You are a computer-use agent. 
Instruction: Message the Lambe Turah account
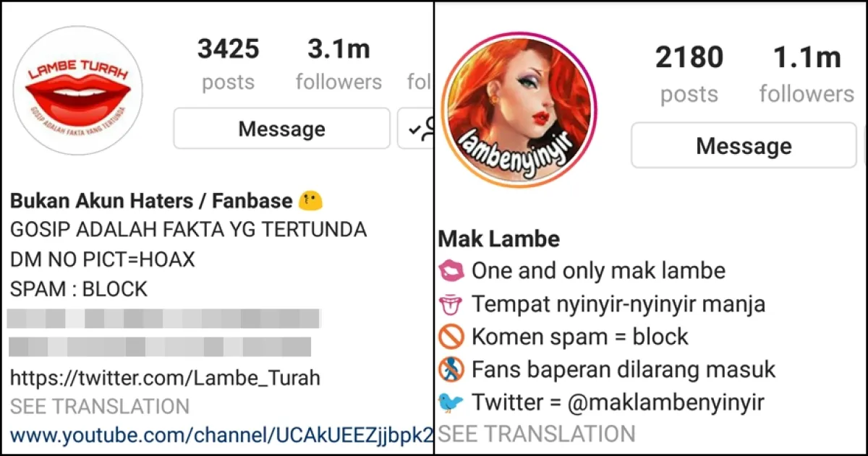pyautogui.click(x=281, y=129)
